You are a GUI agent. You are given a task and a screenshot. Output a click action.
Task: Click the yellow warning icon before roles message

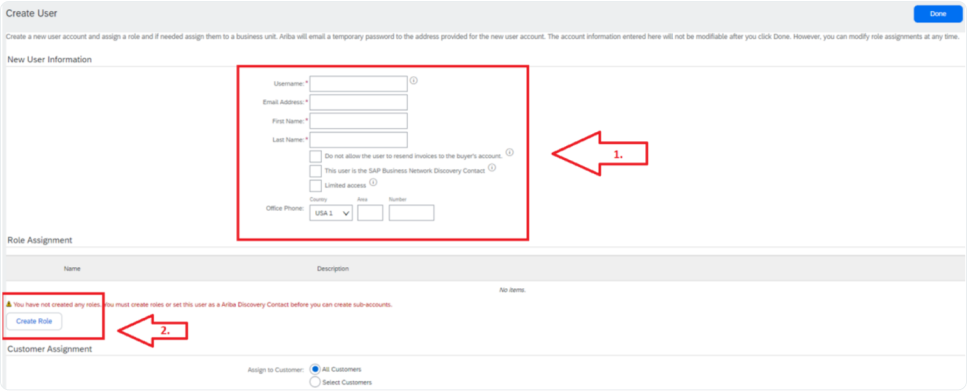(9, 304)
